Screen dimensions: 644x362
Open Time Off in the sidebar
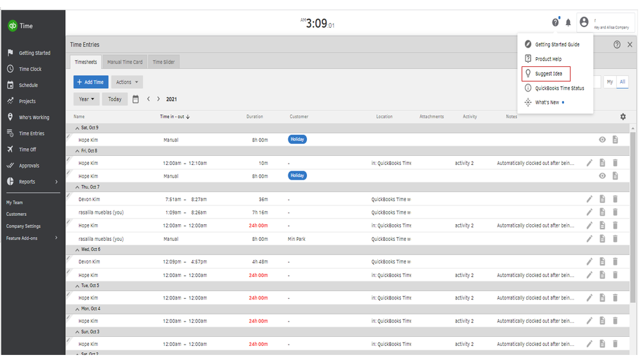[21, 149]
